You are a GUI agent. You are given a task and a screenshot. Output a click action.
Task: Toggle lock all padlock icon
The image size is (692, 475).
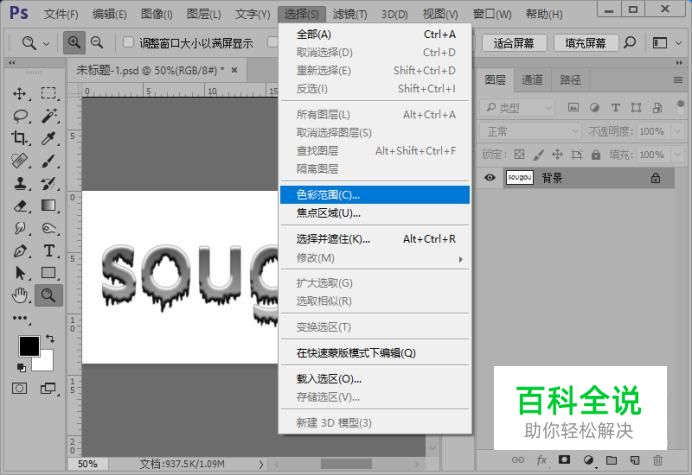coord(596,154)
